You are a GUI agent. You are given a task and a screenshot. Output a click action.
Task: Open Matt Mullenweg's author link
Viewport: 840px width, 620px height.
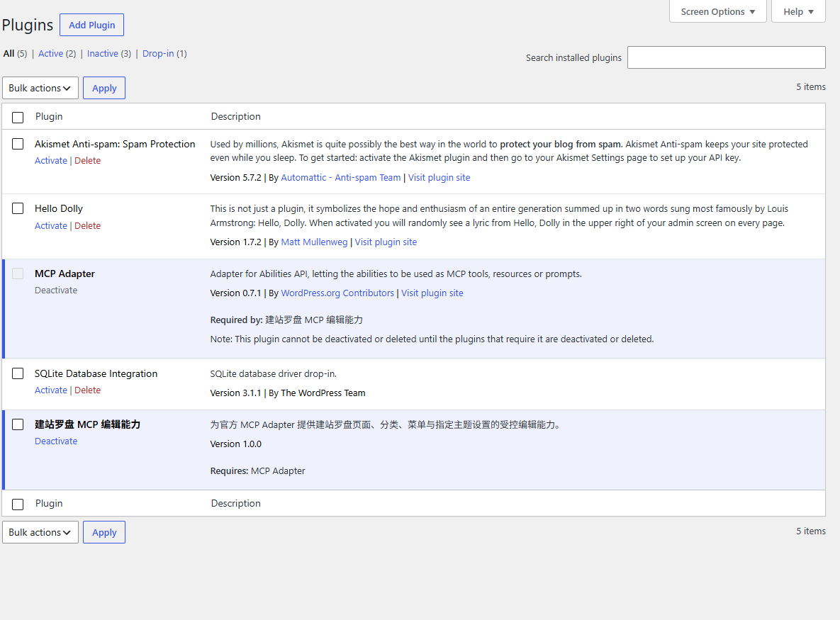tap(315, 242)
